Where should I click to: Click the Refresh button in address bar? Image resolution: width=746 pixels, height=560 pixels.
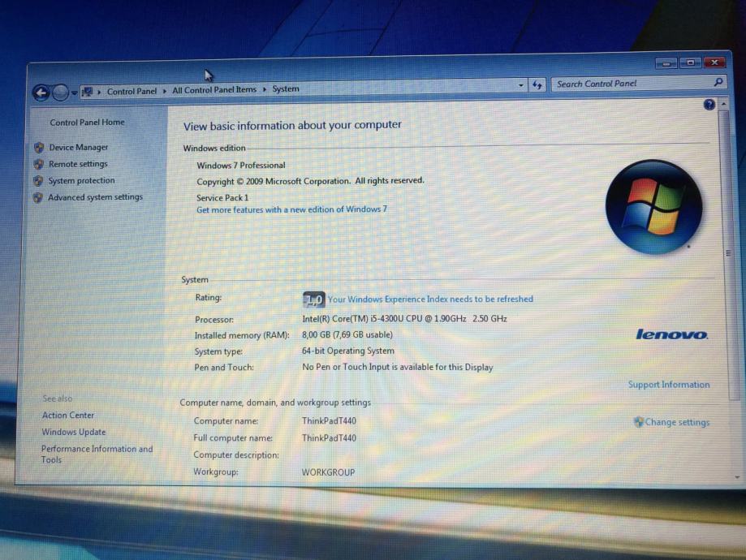point(537,84)
